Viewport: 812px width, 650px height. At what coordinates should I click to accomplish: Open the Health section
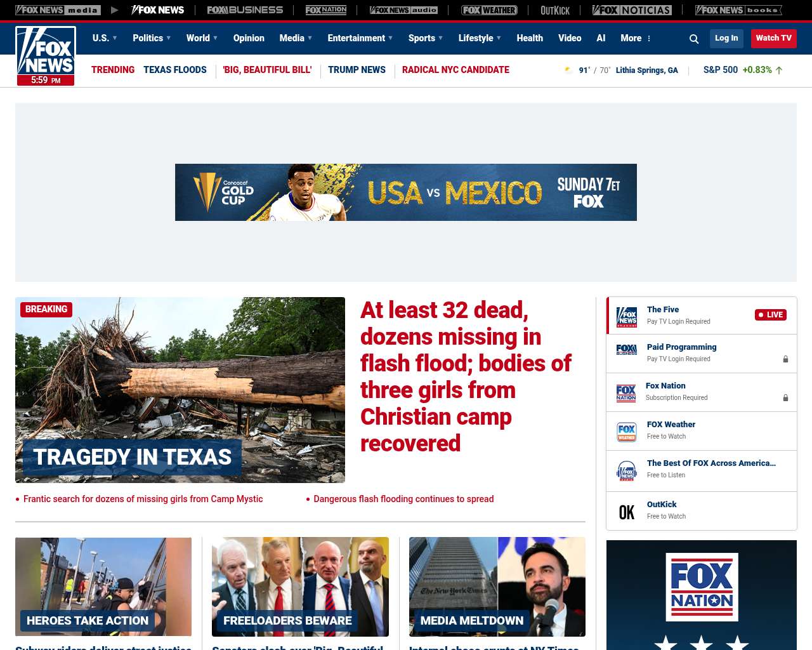point(530,38)
